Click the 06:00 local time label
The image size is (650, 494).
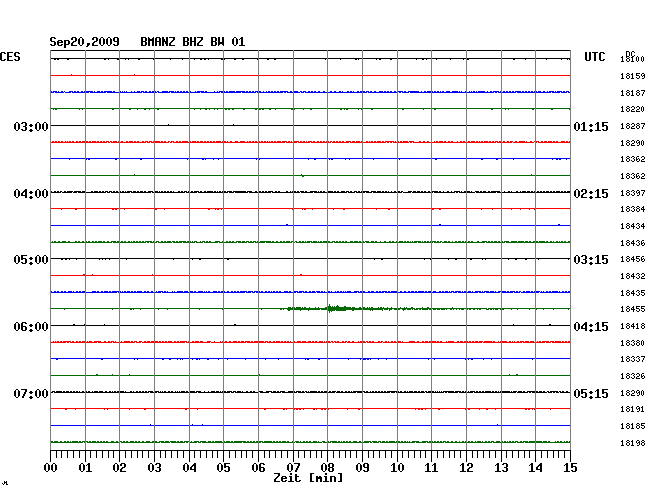(x=31, y=327)
